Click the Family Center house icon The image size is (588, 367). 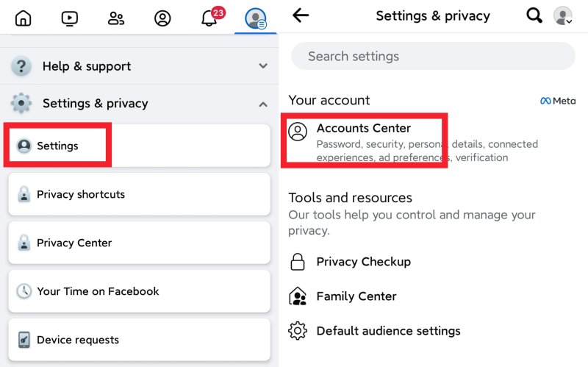pos(298,296)
